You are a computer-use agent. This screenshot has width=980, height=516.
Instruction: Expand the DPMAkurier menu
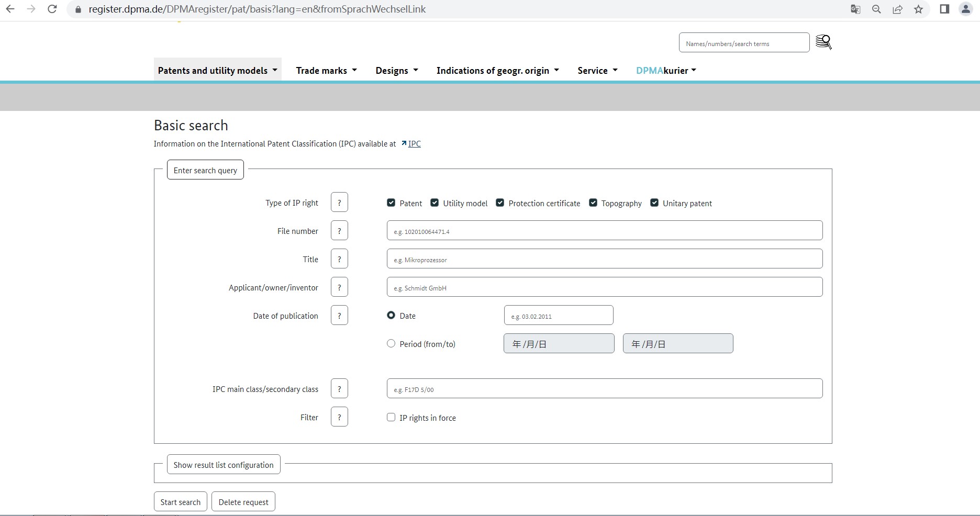(x=666, y=70)
